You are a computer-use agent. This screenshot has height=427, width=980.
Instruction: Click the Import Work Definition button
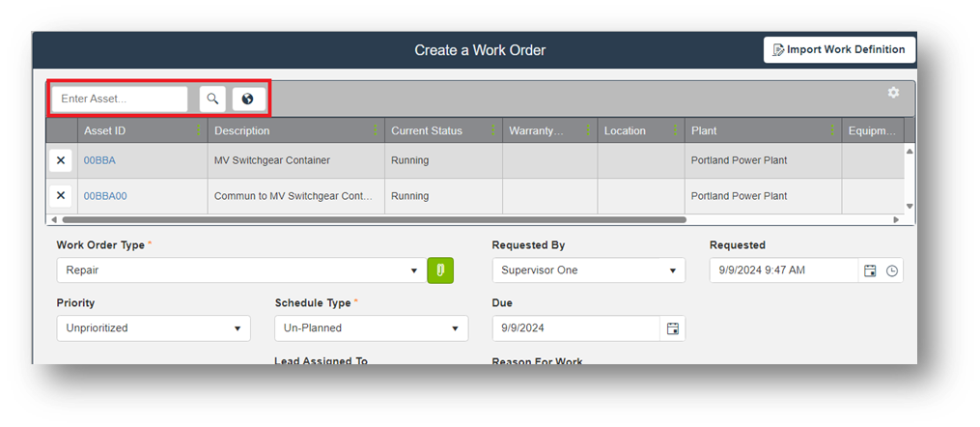(x=839, y=50)
